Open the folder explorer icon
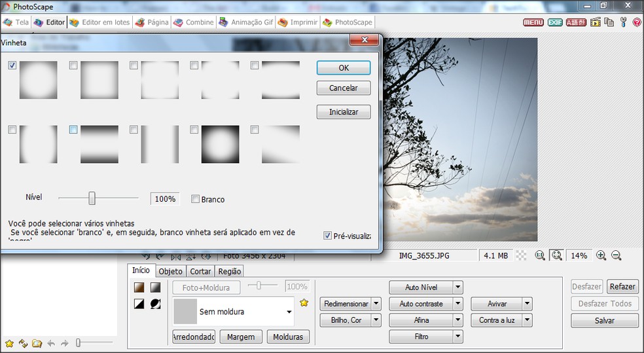Screen dimensions: 644x353 [37, 343]
